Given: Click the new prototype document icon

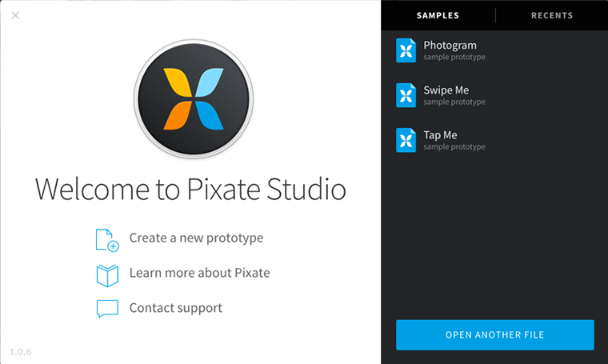Looking at the screenshot, I should point(107,240).
